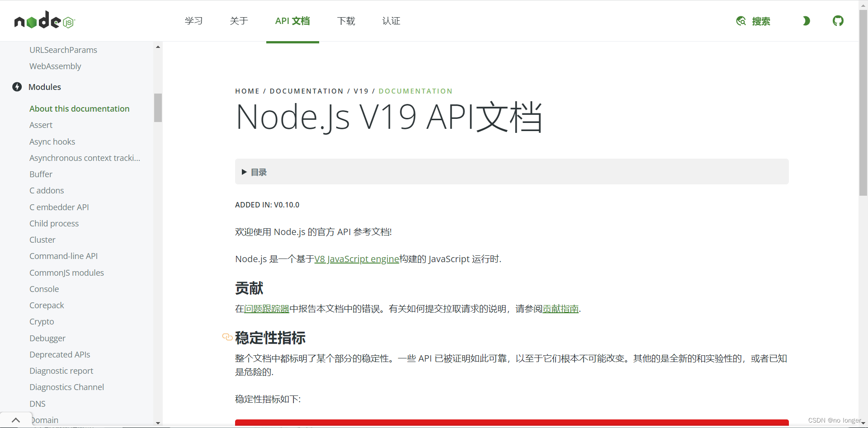
Task: Open Diagnostic report entry
Action: [61, 371]
